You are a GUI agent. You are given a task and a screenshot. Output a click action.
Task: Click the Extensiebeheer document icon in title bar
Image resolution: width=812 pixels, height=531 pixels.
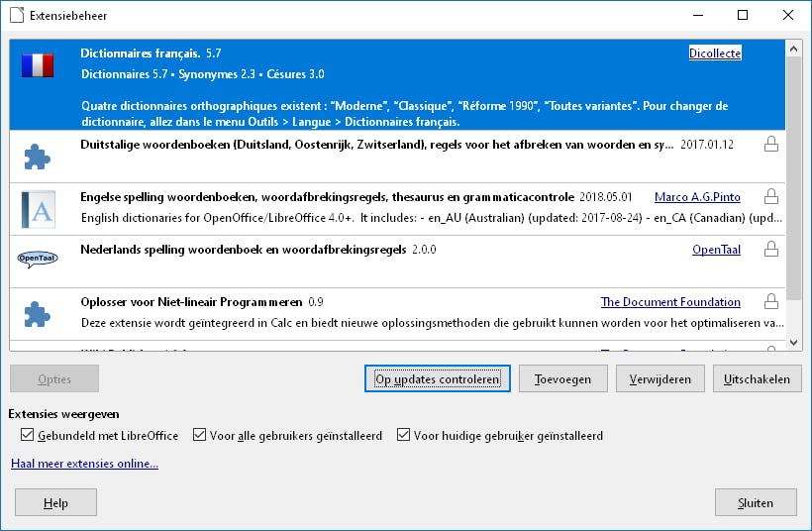(x=17, y=15)
